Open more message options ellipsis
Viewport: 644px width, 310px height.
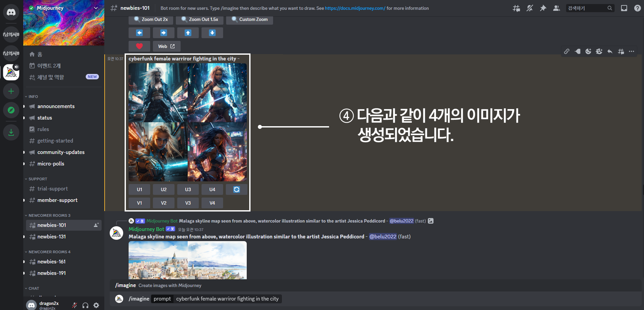(631, 51)
